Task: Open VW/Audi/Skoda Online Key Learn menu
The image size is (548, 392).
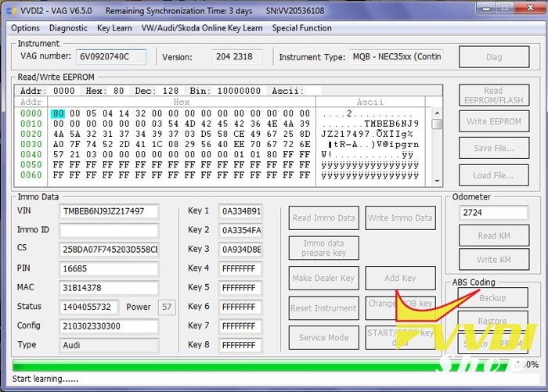Action: (x=202, y=28)
